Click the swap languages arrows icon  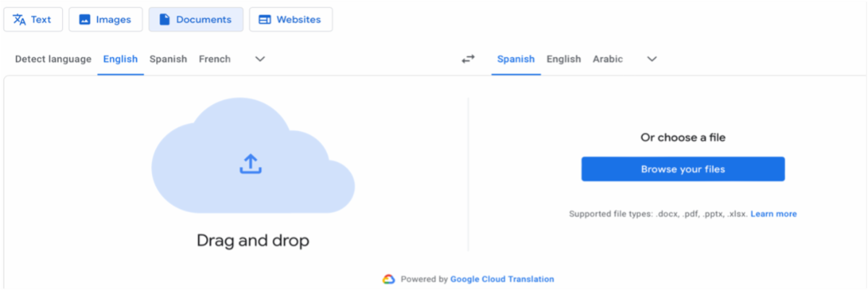(x=468, y=59)
